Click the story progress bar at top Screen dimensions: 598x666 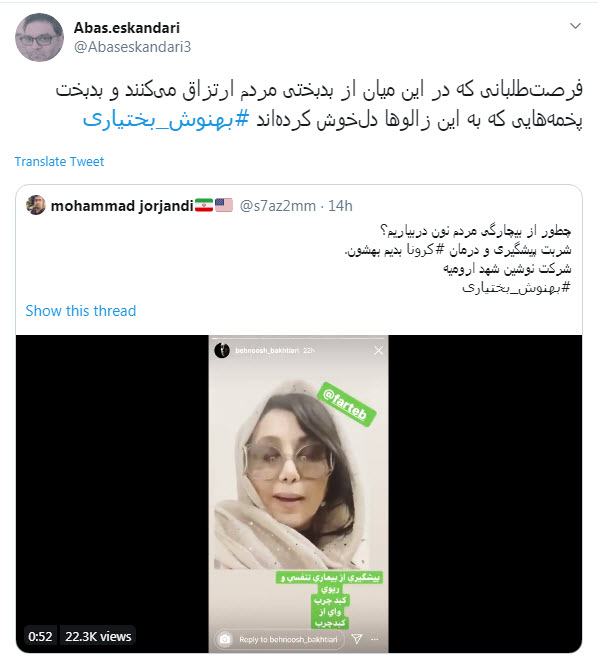(x=299, y=339)
